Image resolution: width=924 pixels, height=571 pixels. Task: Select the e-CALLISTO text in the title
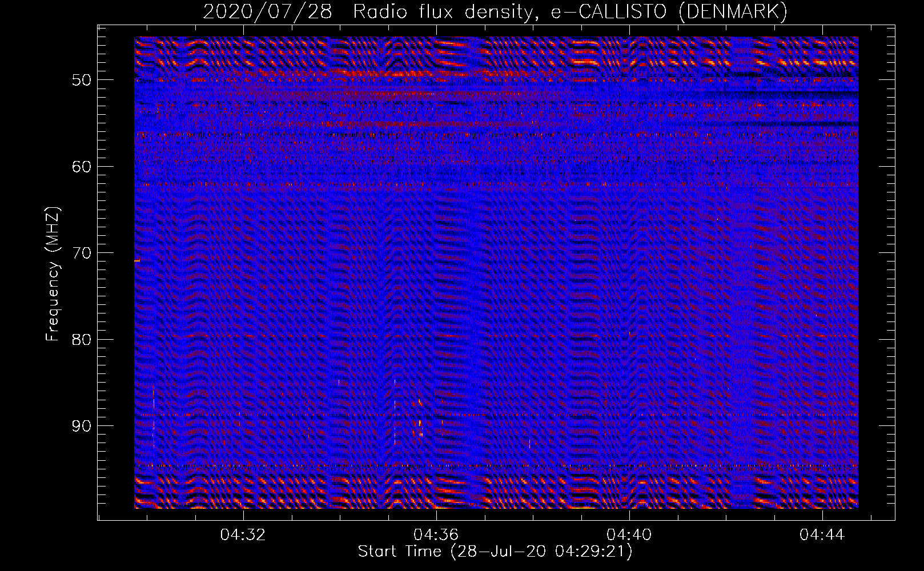pyautogui.click(x=608, y=12)
